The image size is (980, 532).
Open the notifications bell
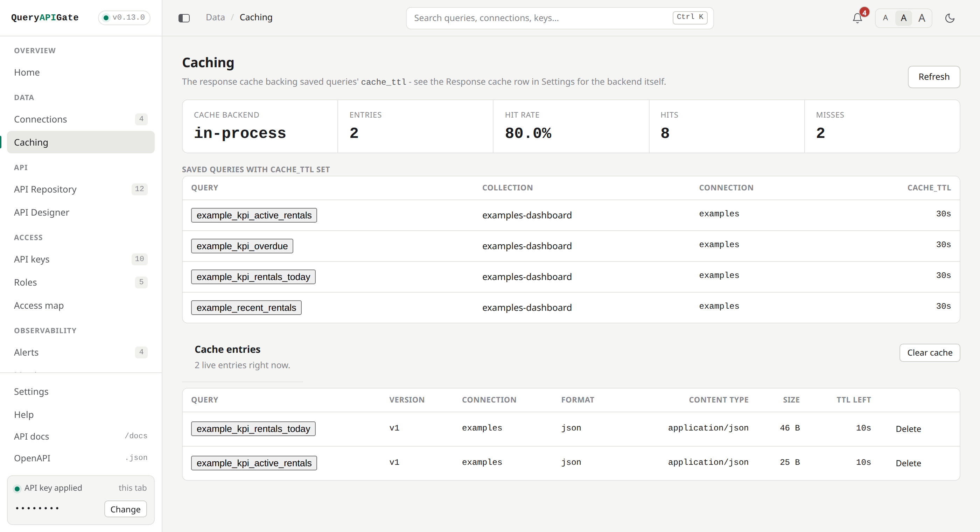[x=857, y=18]
